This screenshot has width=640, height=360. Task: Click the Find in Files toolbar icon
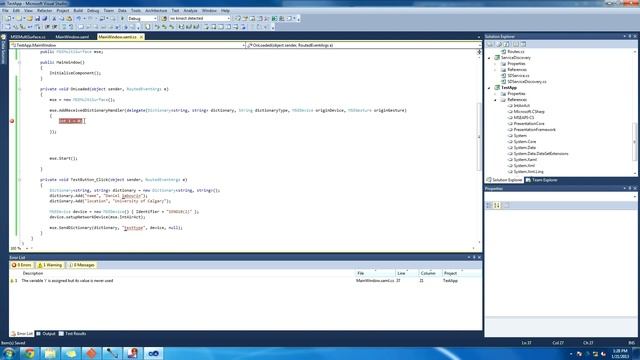coord(164,18)
